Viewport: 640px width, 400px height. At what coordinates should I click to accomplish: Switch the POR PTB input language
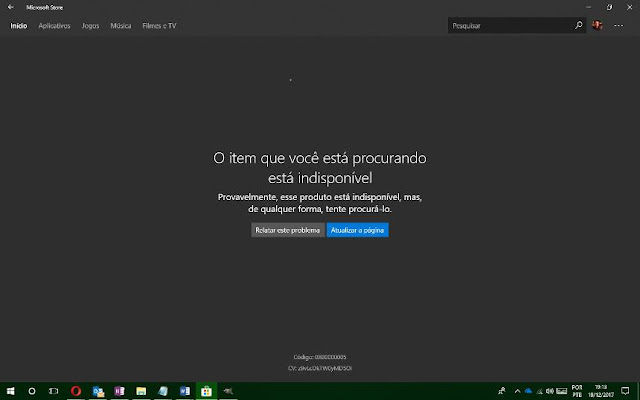tap(577, 391)
